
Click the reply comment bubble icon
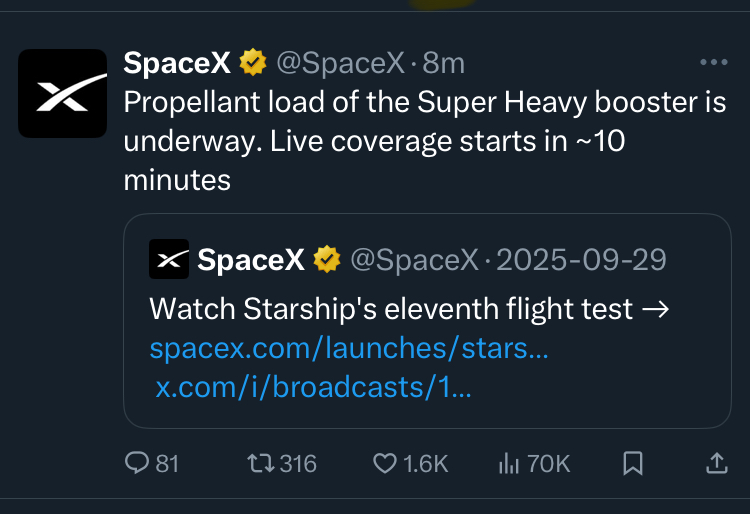(136, 463)
